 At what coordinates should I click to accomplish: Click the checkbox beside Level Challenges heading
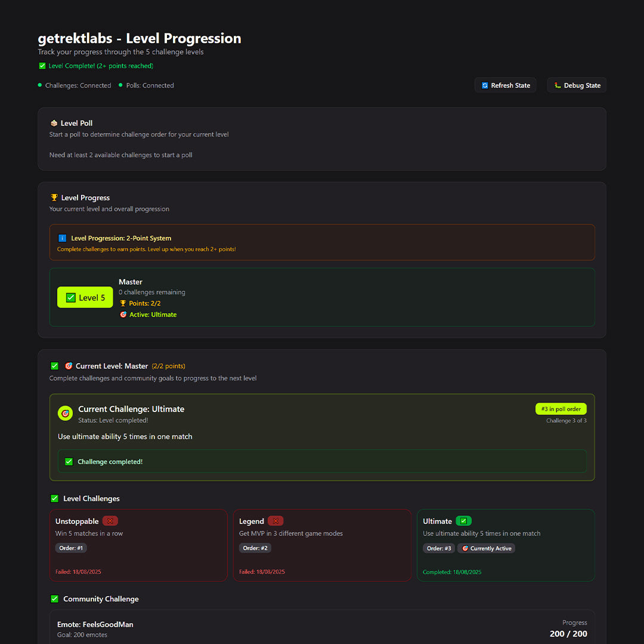pos(55,499)
